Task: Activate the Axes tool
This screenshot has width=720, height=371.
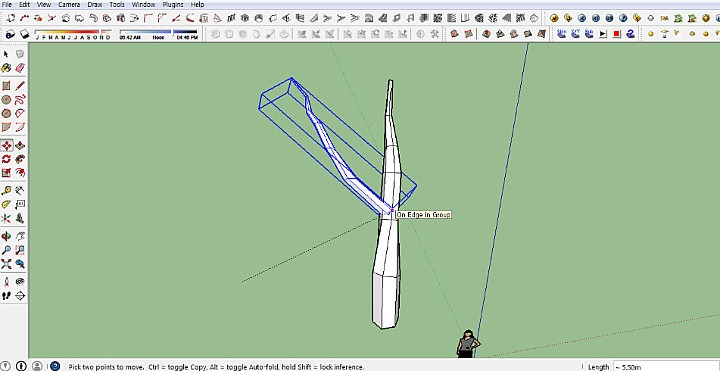Action: [x=6, y=218]
